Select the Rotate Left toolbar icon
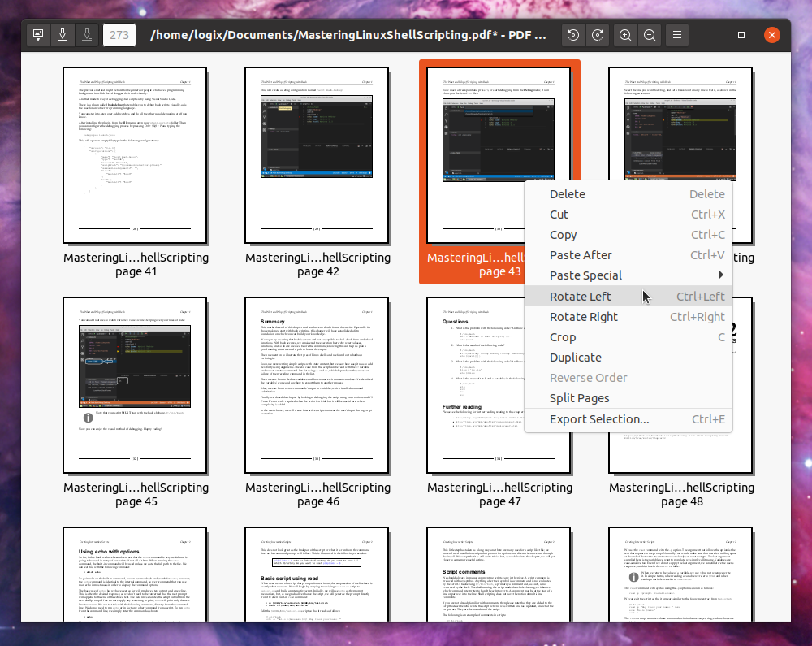 (574, 34)
